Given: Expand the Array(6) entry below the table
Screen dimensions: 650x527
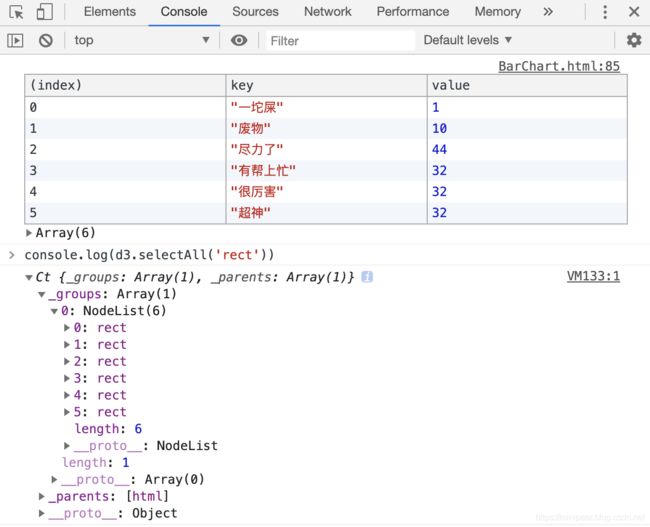Looking at the screenshot, I should [x=29, y=233].
